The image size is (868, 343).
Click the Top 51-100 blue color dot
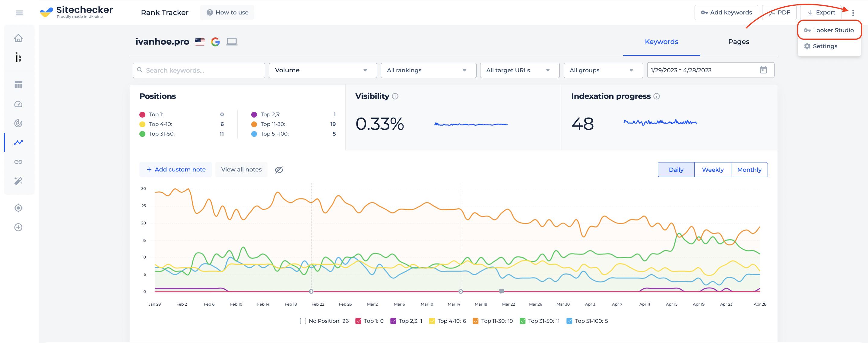pos(254,134)
